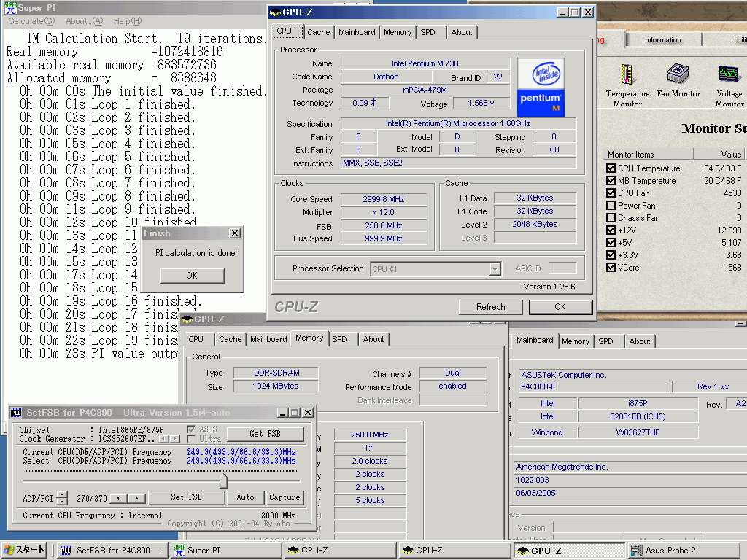Open the Temperature Monitor in Asus Probe
This screenshot has height=560, width=747.
627,86
